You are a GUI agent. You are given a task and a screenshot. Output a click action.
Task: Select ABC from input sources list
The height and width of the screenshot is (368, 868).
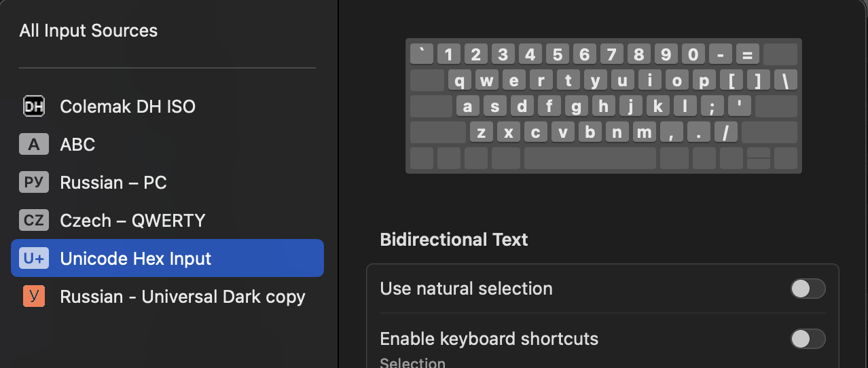point(77,145)
